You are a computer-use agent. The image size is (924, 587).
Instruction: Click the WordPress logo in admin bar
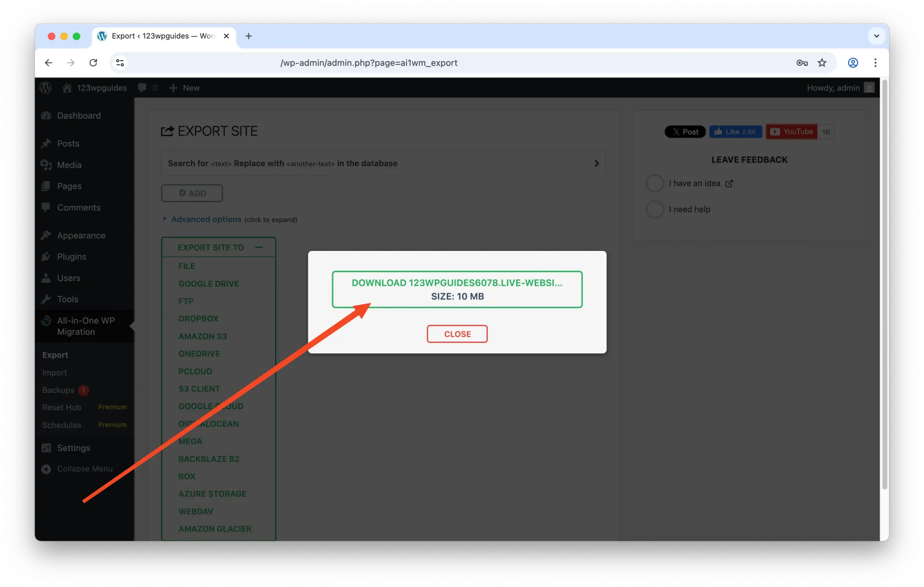pos(46,88)
